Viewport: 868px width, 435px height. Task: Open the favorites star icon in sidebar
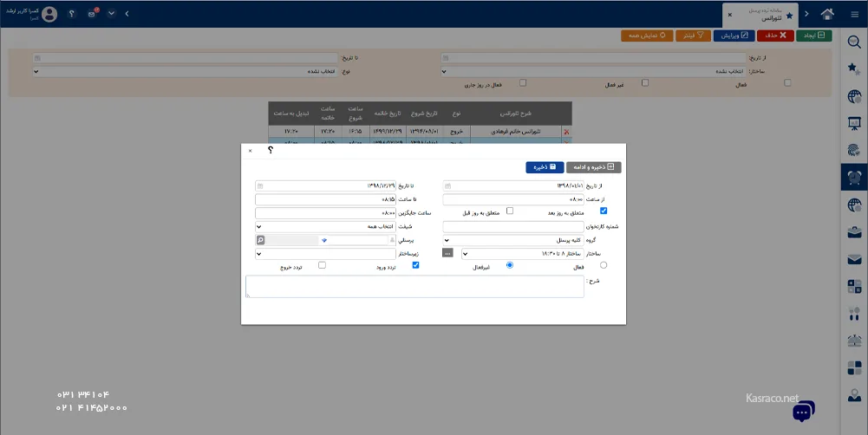point(854,68)
